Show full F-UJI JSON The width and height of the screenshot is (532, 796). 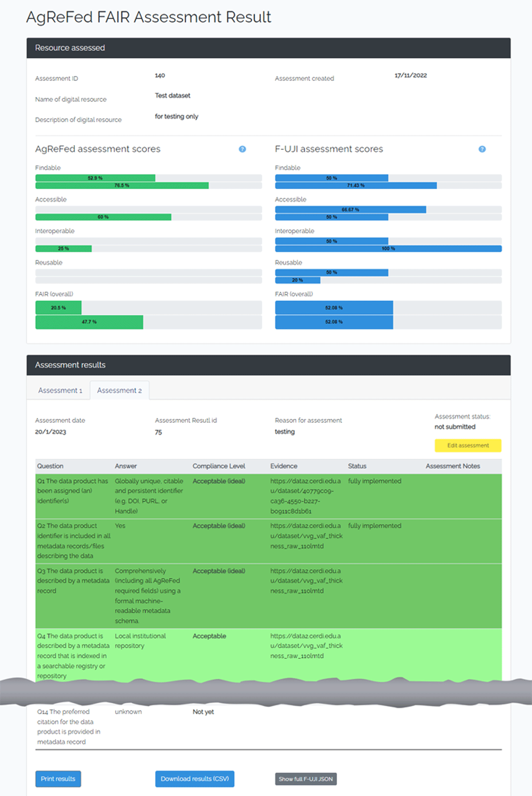[x=305, y=779]
